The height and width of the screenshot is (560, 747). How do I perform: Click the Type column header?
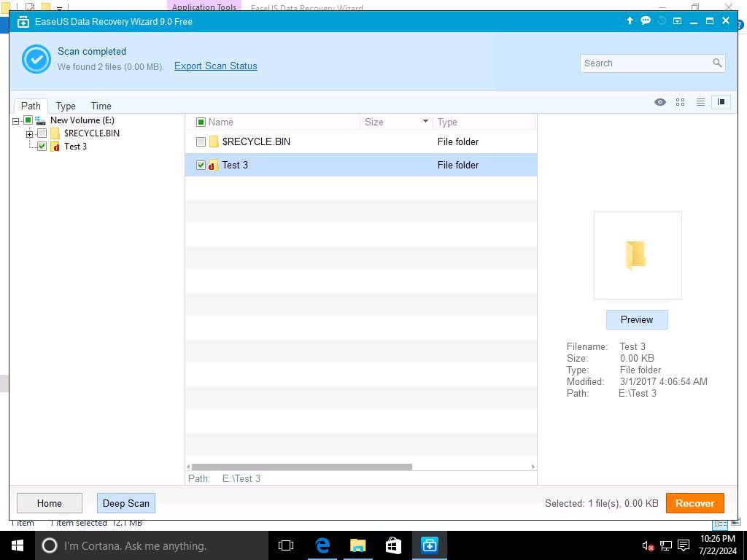pos(447,122)
